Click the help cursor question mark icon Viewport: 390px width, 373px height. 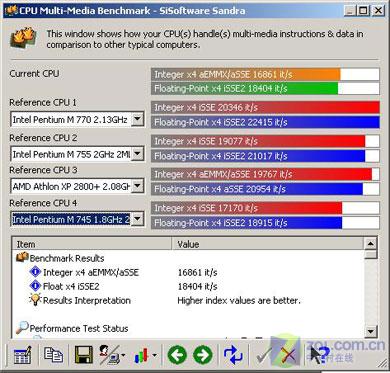click(319, 355)
